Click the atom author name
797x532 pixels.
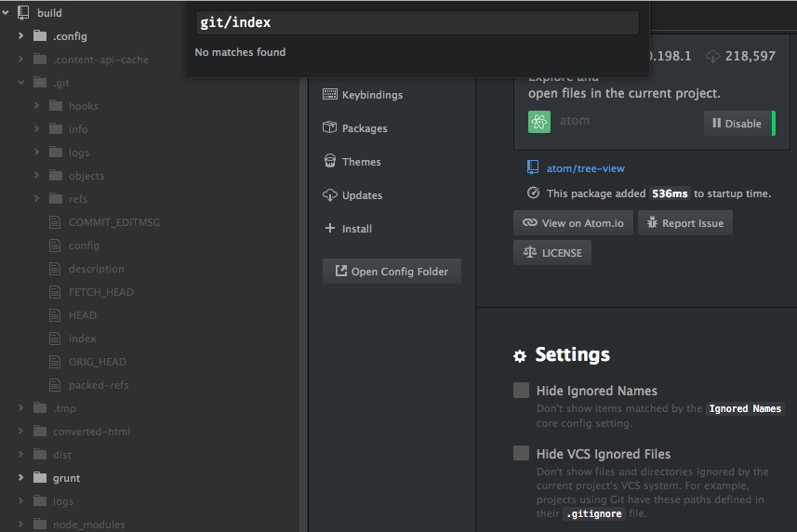pos(575,120)
